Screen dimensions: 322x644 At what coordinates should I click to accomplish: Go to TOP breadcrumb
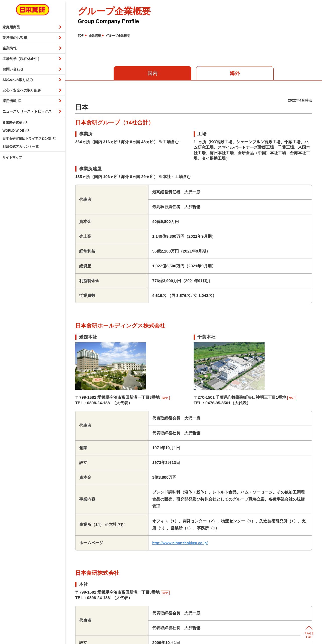pyautogui.click(x=81, y=36)
